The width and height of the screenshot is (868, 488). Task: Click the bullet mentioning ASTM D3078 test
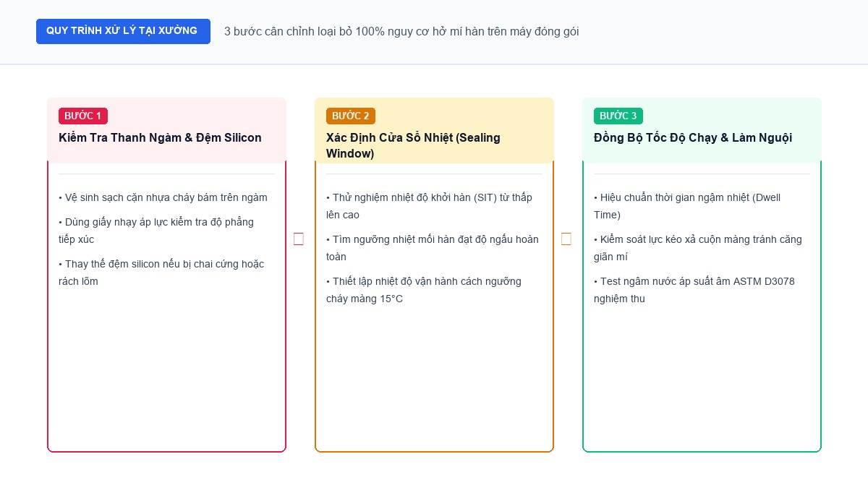694,290
